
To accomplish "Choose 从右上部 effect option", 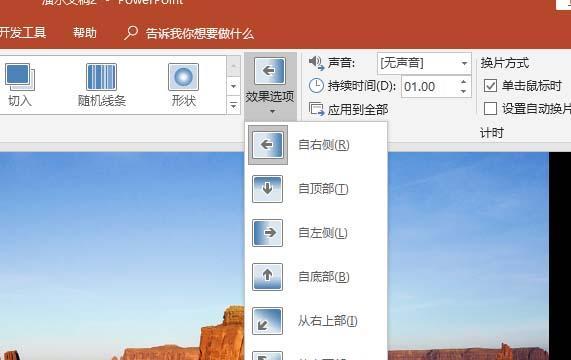I will pos(316,321).
